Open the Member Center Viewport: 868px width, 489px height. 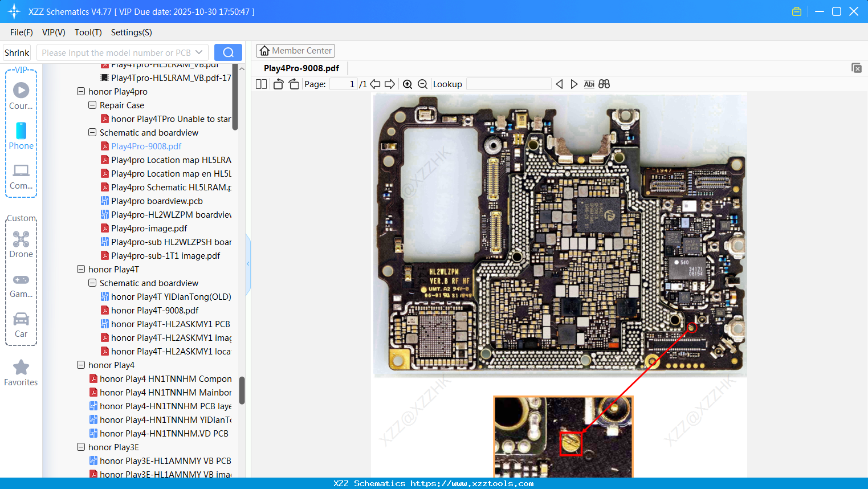click(x=295, y=51)
